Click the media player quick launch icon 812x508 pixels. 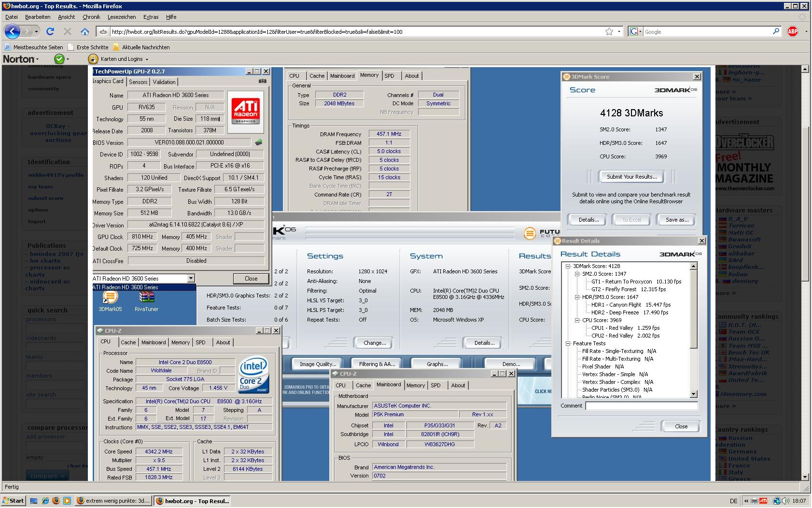[x=67, y=501]
